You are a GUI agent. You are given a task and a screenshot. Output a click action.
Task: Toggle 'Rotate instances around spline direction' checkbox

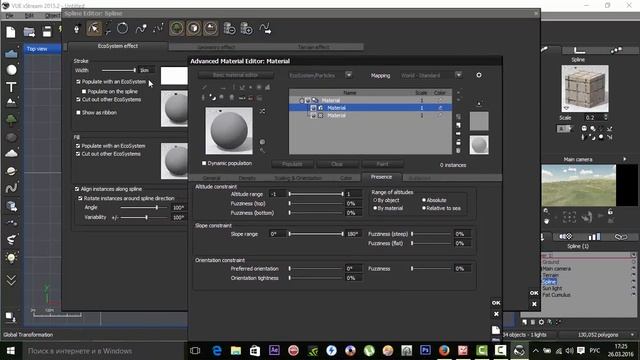tap(80, 198)
